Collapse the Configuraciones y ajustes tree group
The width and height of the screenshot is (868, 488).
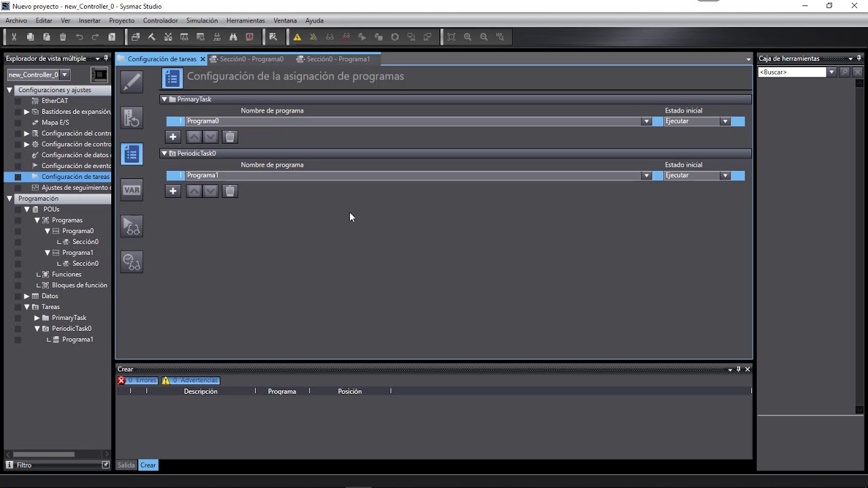coord(9,90)
